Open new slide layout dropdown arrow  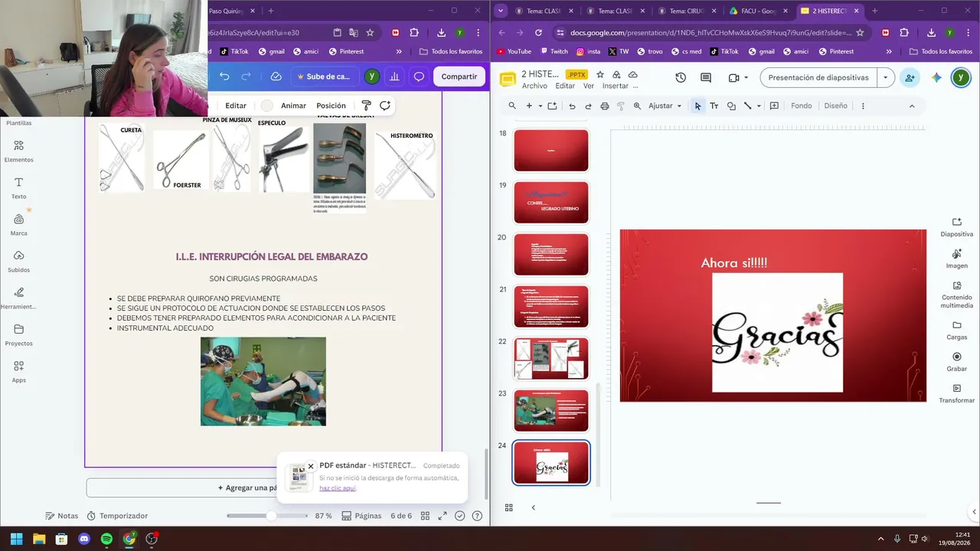tap(540, 106)
